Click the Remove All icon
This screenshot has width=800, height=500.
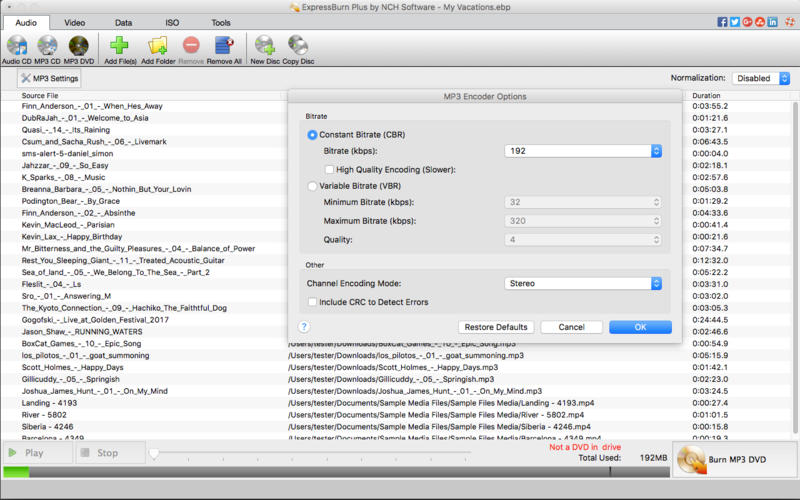tap(223, 45)
